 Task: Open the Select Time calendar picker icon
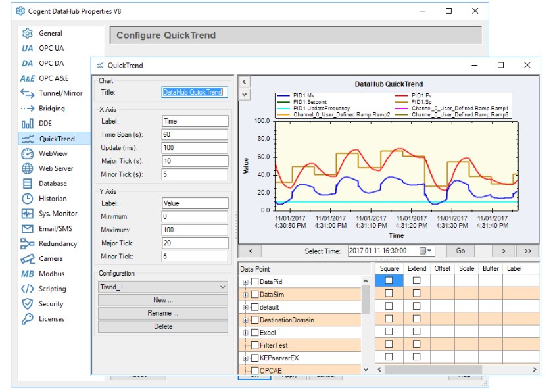[425, 251]
